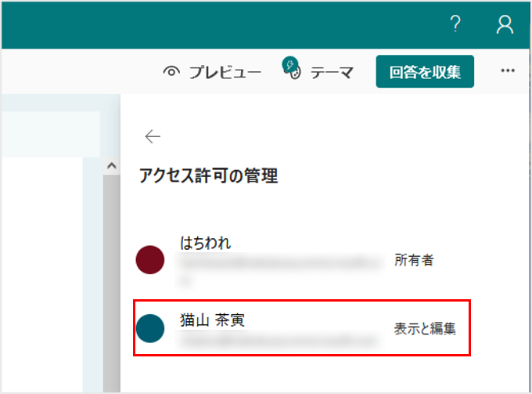Open the more options ellipsis menu
The width and height of the screenshot is (532, 394).
(508, 71)
